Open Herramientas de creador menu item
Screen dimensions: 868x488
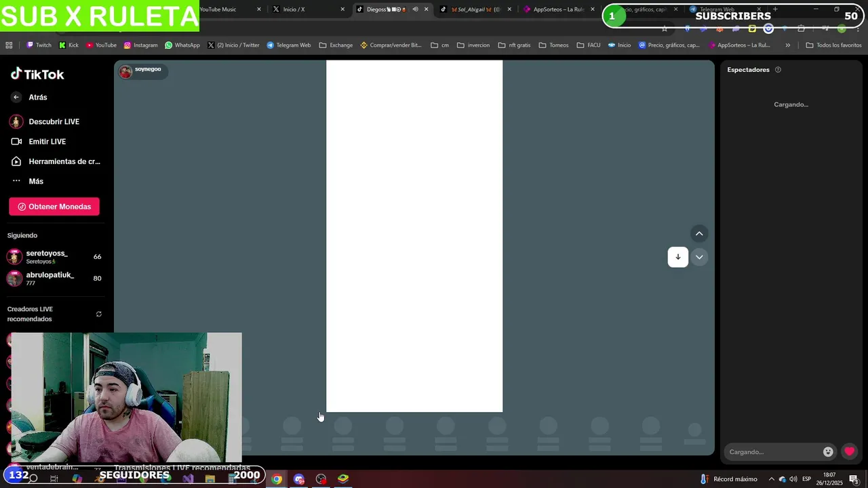coord(57,161)
